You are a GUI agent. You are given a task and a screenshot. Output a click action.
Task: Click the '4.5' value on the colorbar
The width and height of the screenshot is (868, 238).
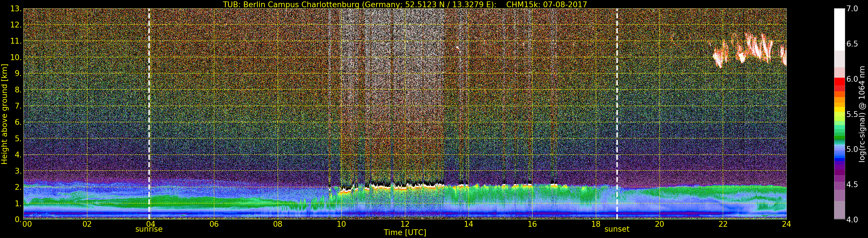click(x=852, y=185)
